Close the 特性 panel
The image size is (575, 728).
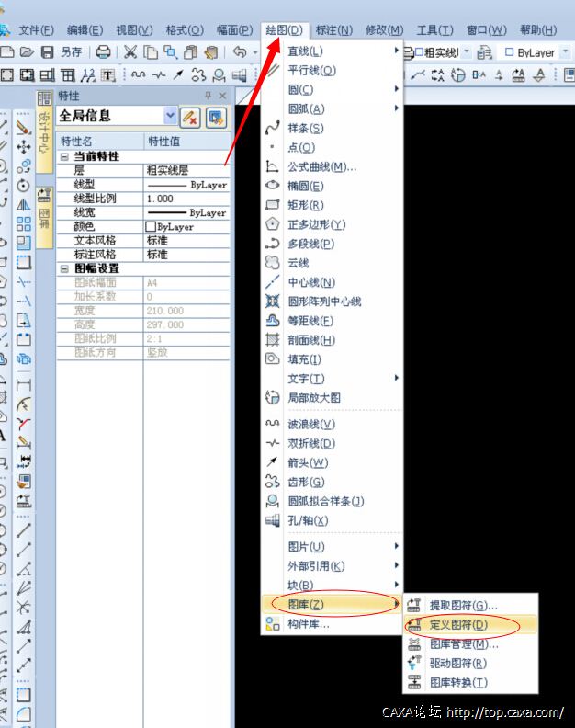(222, 96)
